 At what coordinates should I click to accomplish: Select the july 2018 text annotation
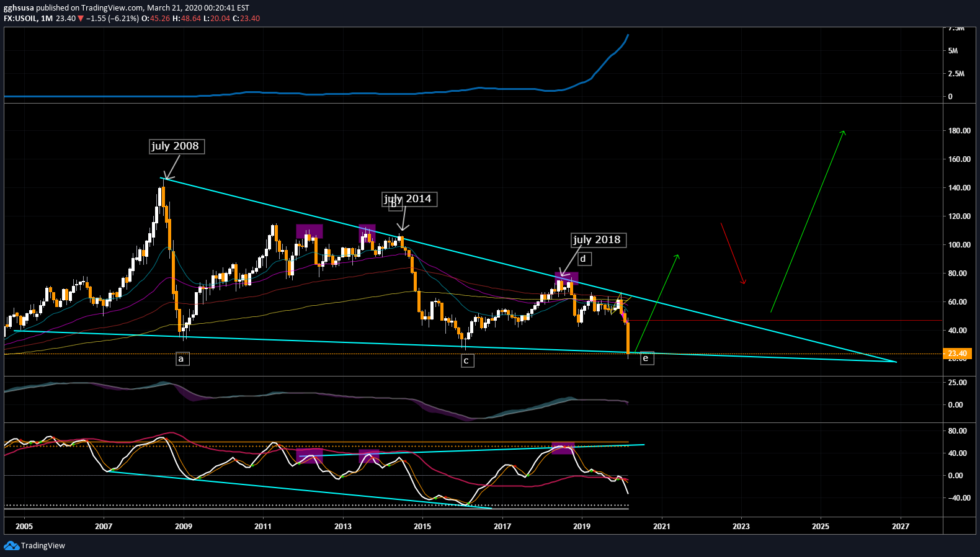point(599,240)
